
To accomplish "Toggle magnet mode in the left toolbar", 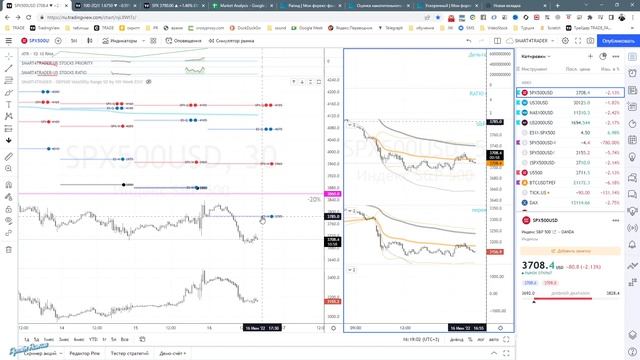I will coord(9,184).
